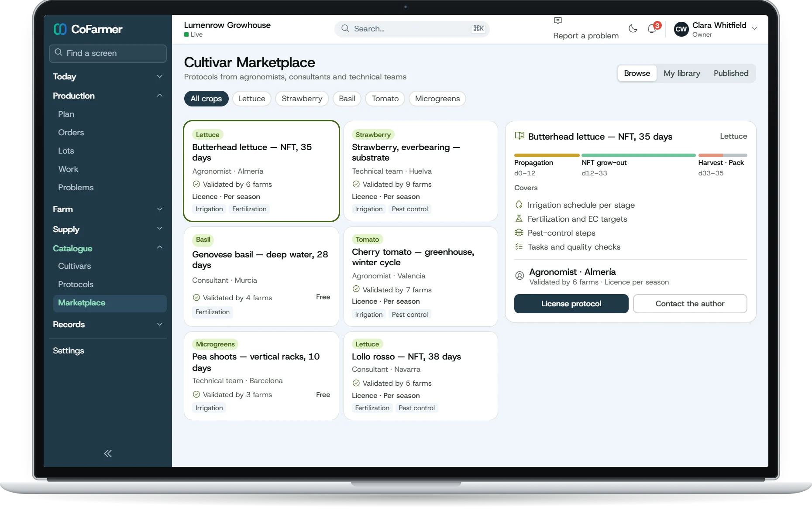The width and height of the screenshot is (812, 514).
Task: Open notifications bell icon
Action: 652,29
